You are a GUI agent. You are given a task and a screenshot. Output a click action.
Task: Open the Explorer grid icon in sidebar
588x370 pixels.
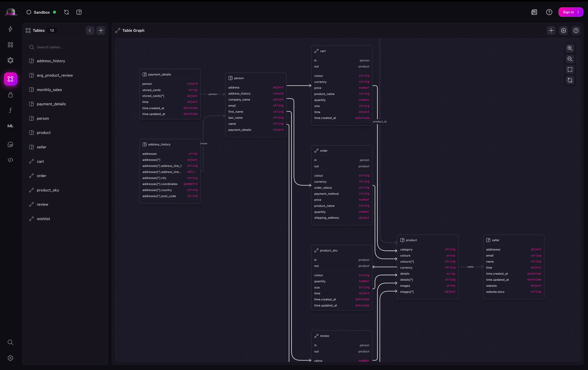pyautogui.click(x=10, y=45)
